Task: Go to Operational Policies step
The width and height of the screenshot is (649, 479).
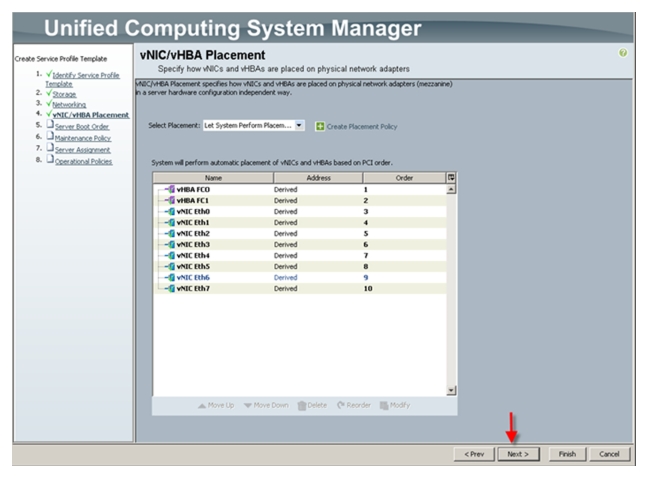Action: pos(84,161)
